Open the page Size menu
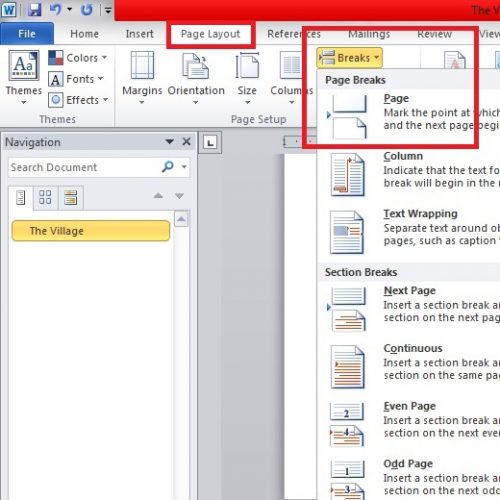 click(x=247, y=77)
